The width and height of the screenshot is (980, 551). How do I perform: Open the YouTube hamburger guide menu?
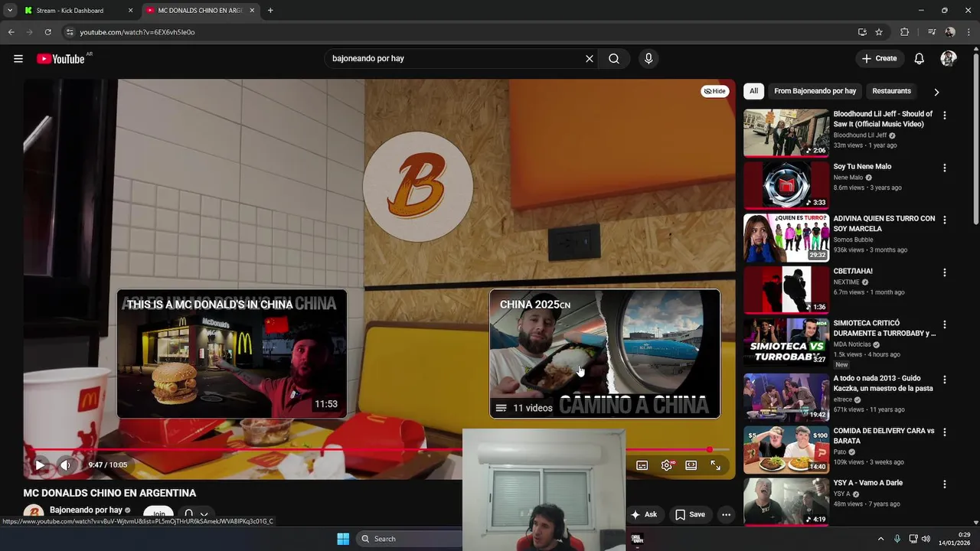18,59
